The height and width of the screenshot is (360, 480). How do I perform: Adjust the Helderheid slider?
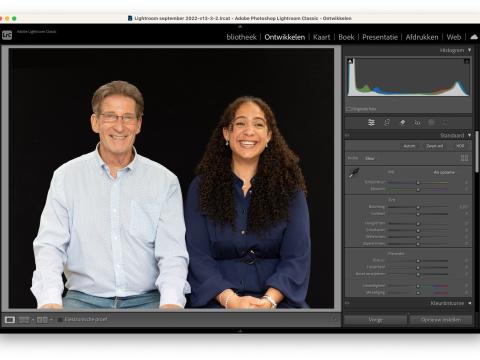pos(418,267)
